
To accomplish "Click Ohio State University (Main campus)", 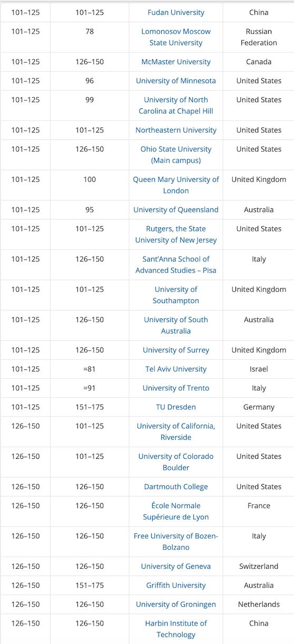I will (x=176, y=155).
